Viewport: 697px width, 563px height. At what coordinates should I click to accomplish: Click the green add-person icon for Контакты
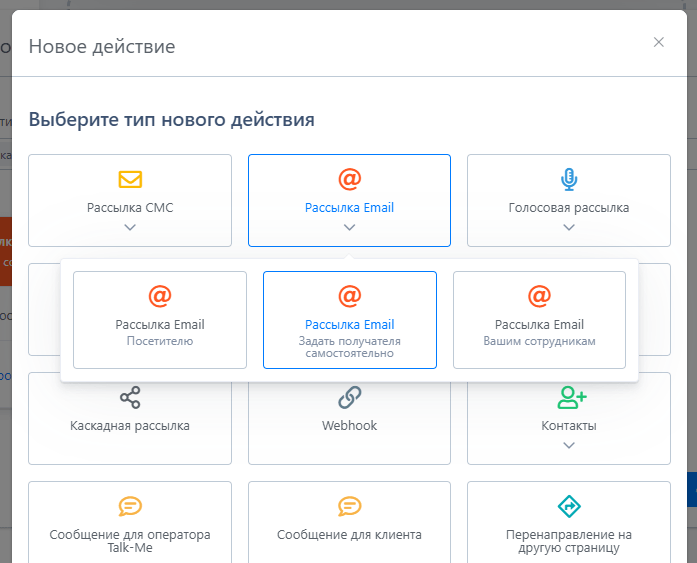[x=572, y=397]
